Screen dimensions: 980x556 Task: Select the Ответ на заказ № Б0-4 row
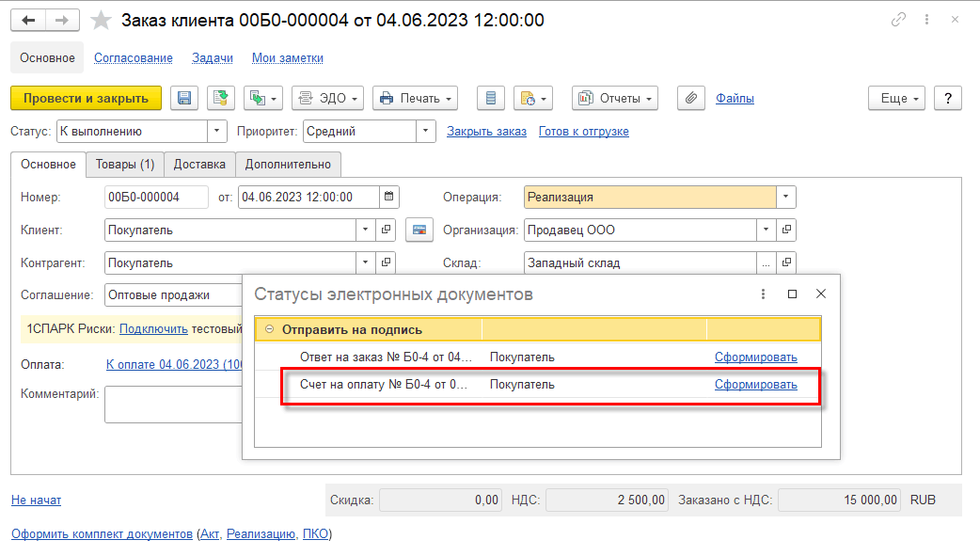538,357
